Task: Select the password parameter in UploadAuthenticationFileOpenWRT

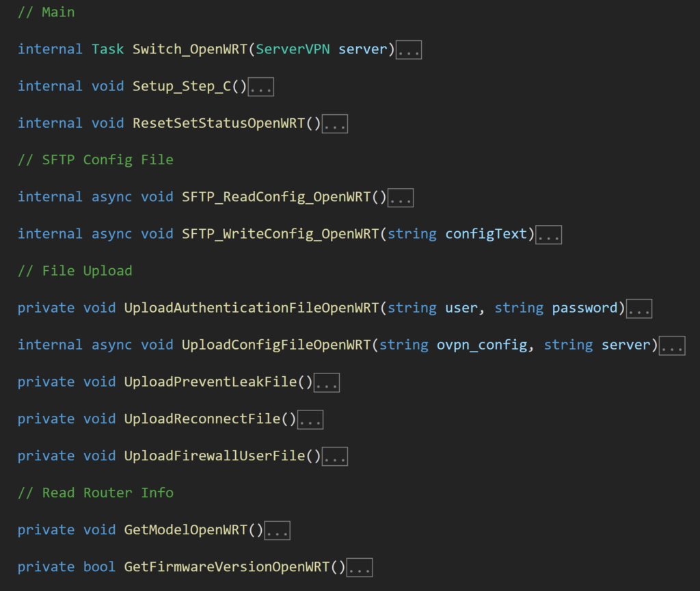Action: tap(584, 308)
